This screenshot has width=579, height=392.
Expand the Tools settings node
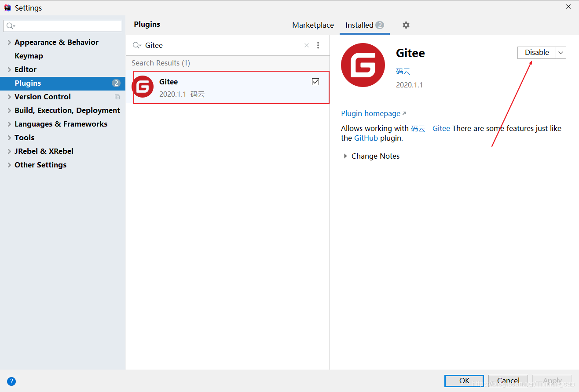pyautogui.click(x=9, y=138)
